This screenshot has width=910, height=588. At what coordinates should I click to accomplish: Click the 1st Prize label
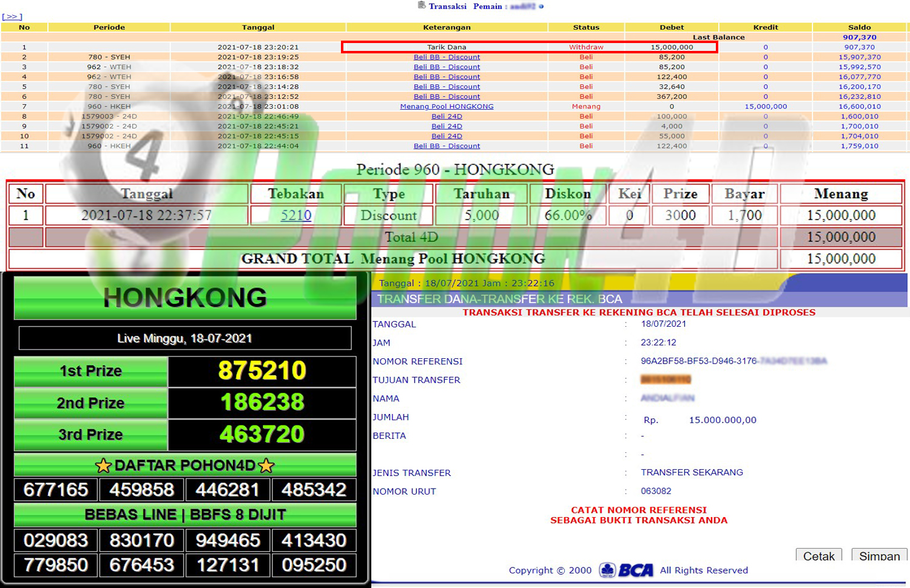click(90, 371)
